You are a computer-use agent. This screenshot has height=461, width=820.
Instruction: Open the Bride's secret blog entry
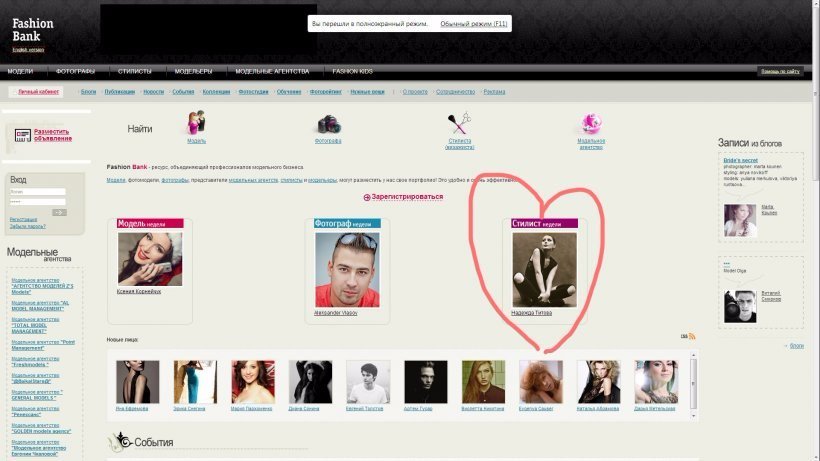click(x=741, y=160)
